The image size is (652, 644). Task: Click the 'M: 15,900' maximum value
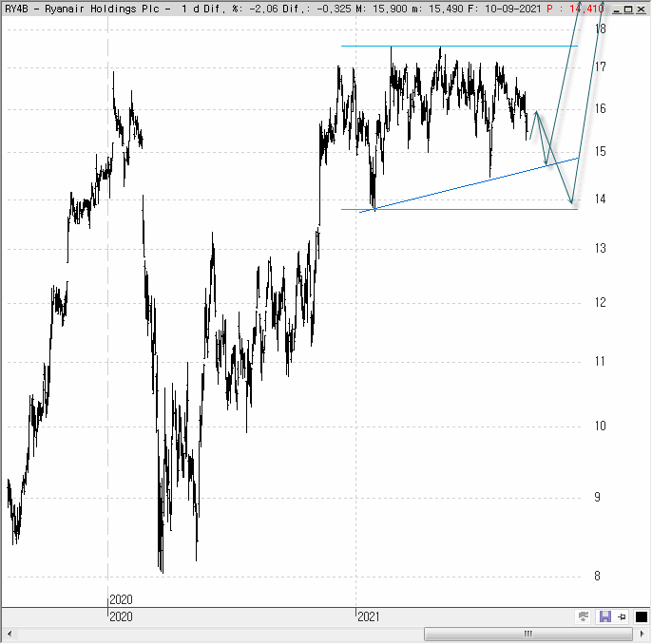point(381,9)
